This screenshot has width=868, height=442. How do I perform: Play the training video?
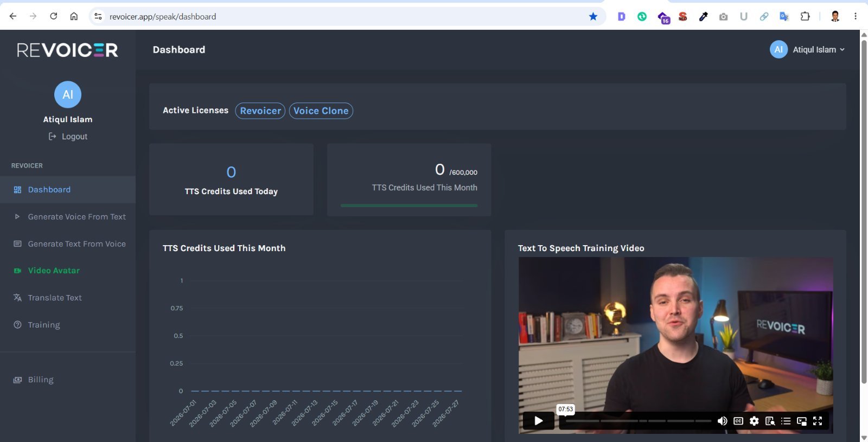coord(538,421)
